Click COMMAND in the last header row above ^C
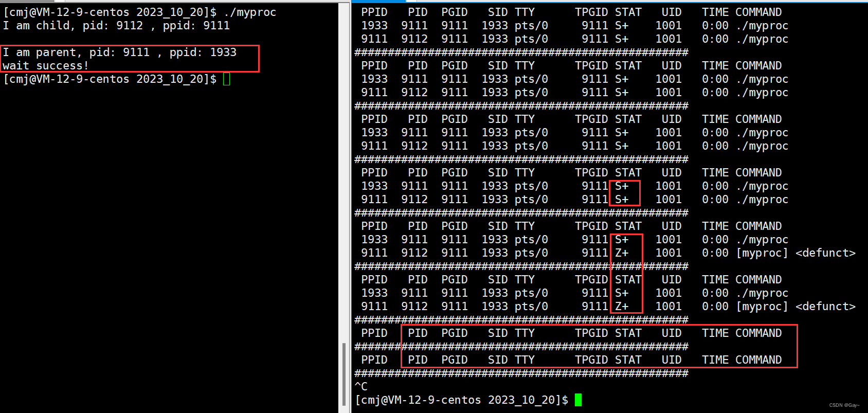Screen dimensions: 868x413 (x=758, y=360)
